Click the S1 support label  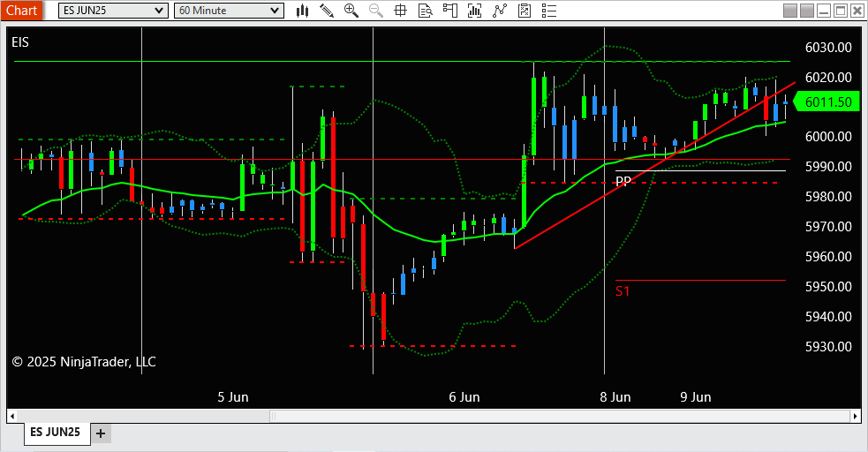623,291
